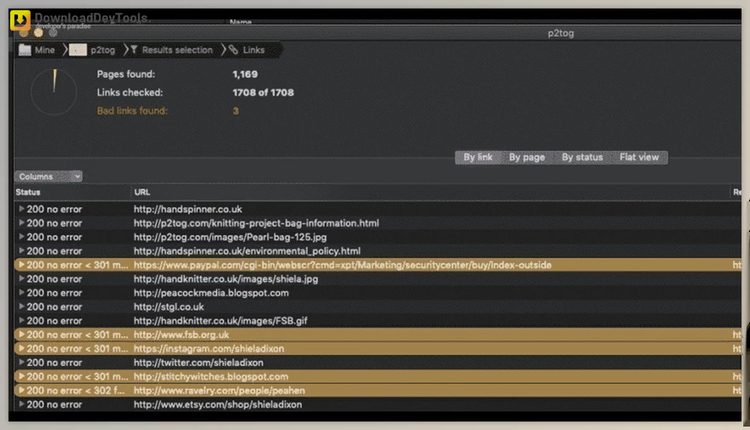Click the Mine folder icon in breadcrumb

coord(25,50)
